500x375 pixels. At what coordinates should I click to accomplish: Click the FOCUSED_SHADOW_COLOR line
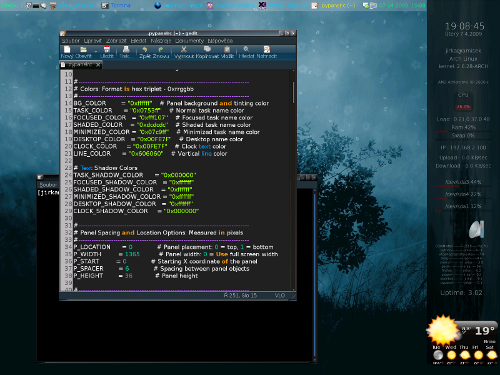click(x=134, y=182)
